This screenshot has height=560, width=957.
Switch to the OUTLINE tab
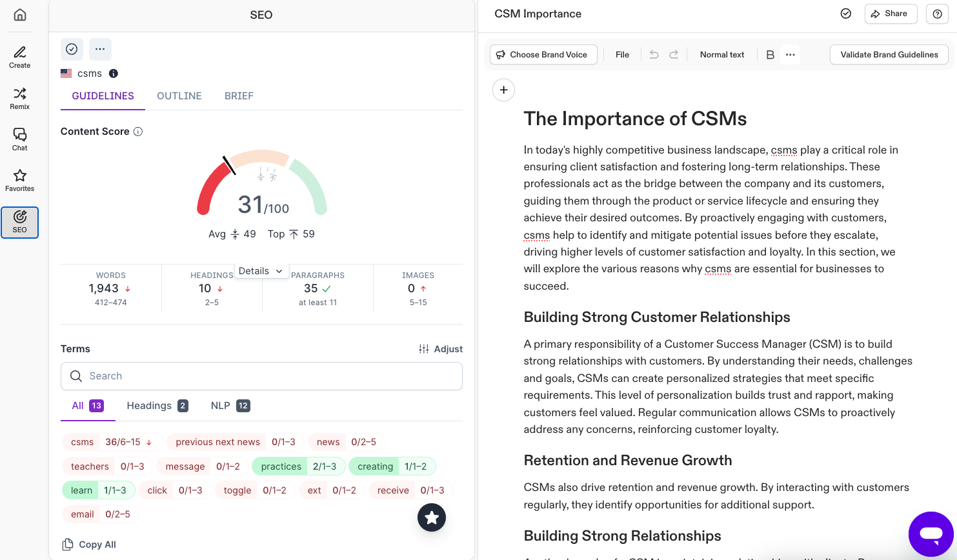point(179,96)
